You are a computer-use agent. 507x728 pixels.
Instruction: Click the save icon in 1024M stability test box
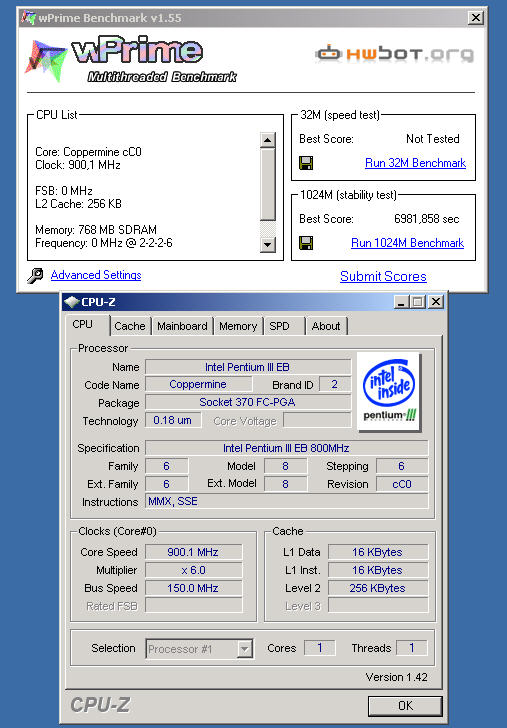tap(306, 243)
